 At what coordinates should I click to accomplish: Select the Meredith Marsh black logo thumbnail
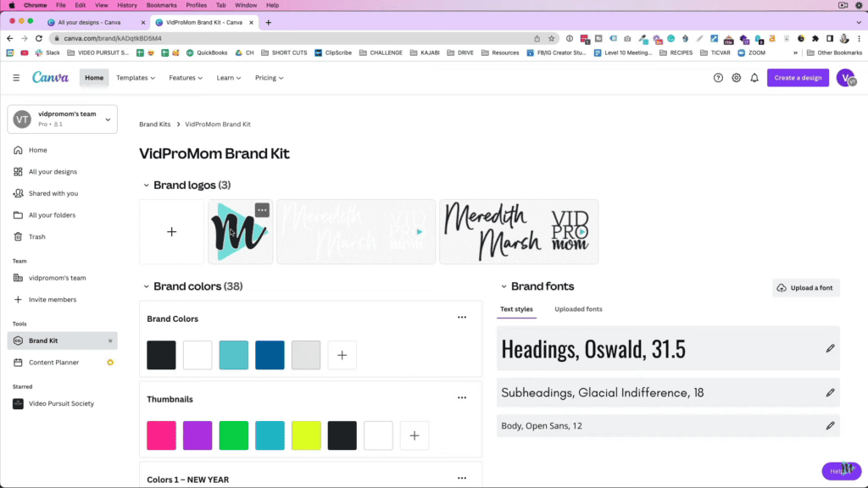point(519,232)
